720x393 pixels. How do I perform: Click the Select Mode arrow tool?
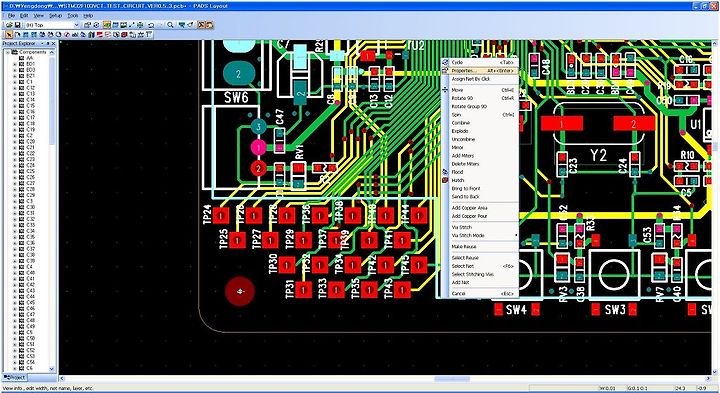click(x=9, y=34)
